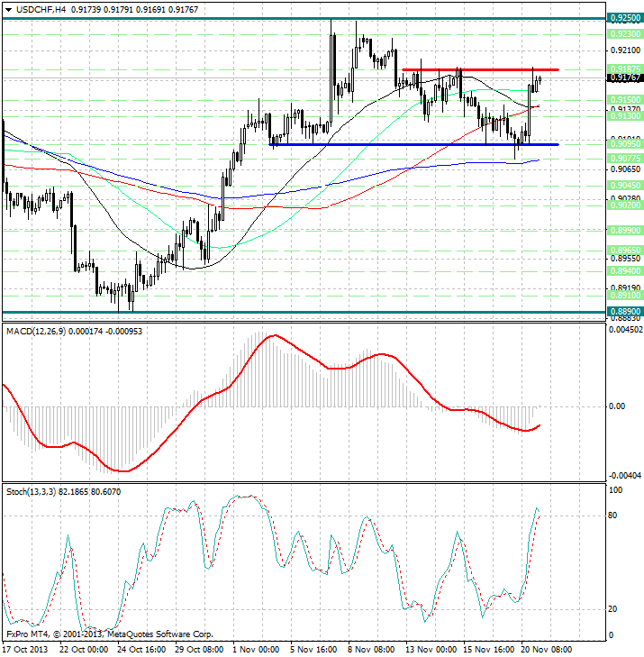This screenshot has height=657, width=644.
Task: Select the 0.88900 bottom level label
Action: (x=625, y=312)
